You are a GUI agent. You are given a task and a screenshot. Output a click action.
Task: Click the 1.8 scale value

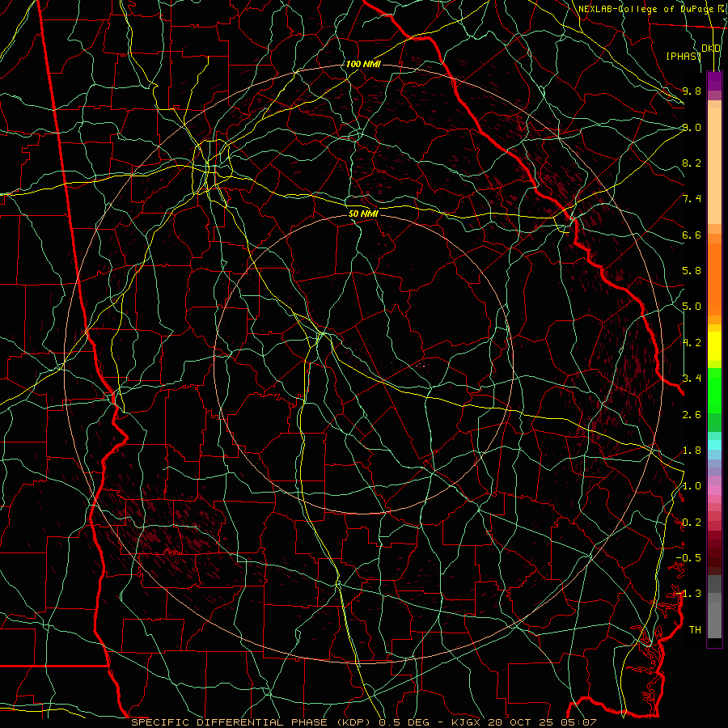pyautogui.click(x=692, y=451)
